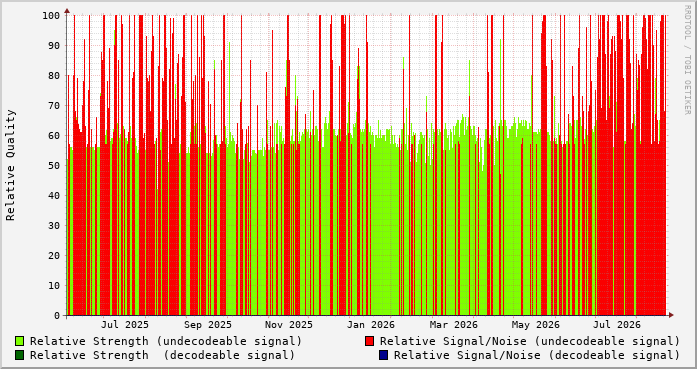The width and height of the screenshot is (697, 369).
Task: Click the 0 value on y-axis
Action: (x=57, y=316)
